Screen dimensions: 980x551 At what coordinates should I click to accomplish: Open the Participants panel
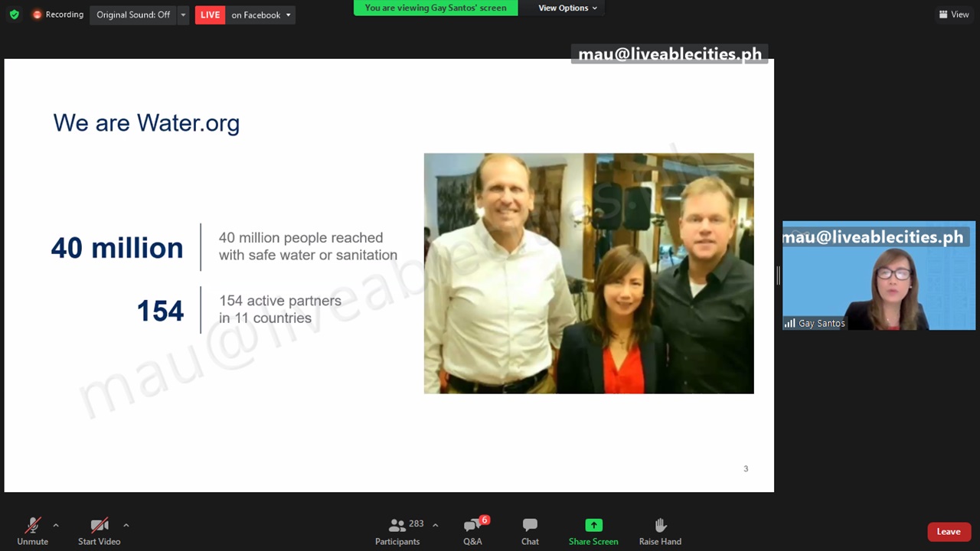(x=397, y=531)
